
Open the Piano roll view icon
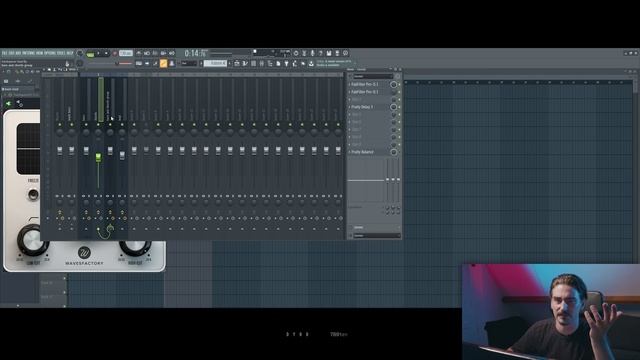(244, 63)
